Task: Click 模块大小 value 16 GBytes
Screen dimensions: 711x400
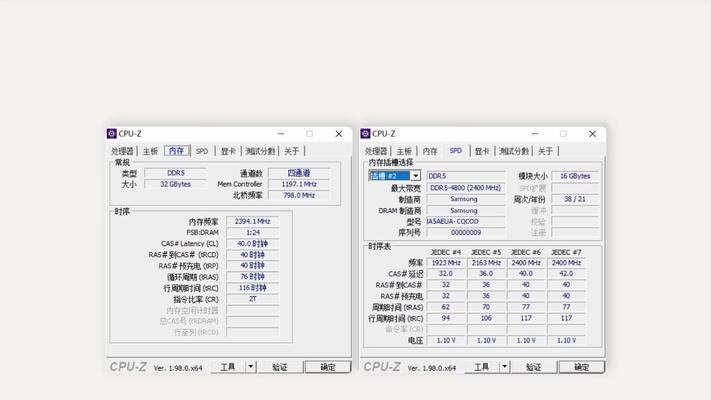Action: tap(575, 176)
